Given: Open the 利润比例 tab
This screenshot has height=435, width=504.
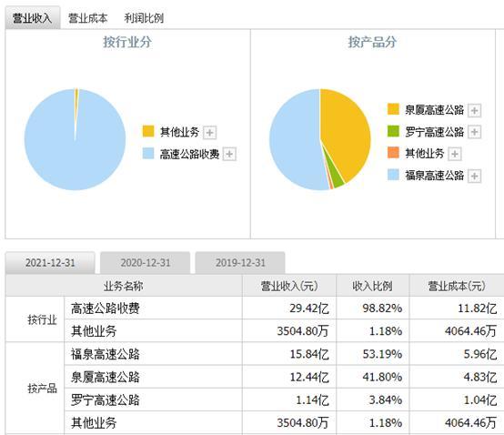Looking at the screenshot, I should (144, 18).
